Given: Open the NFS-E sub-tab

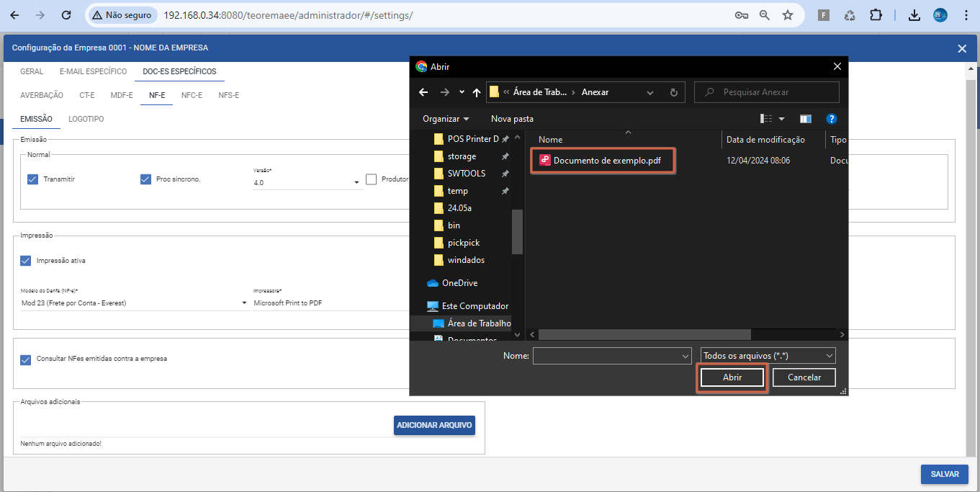Looking at the screenshot, I should coord(229,95).
